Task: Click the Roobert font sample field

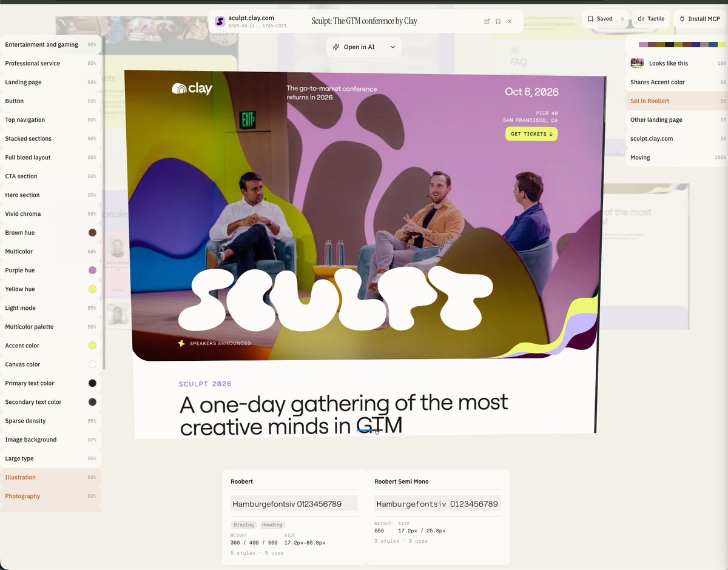Action: click(294, 504)
